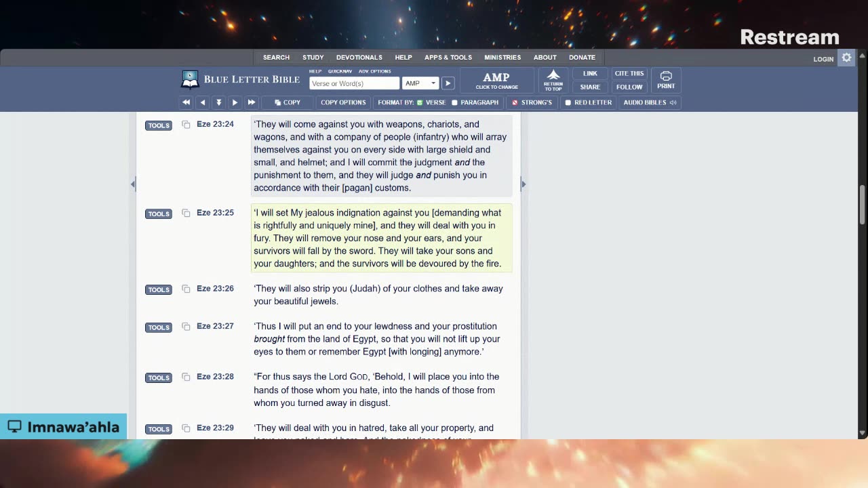Expand right side panel arrow
The width and height of the screenshot is (868, 488).
point(524,184)
